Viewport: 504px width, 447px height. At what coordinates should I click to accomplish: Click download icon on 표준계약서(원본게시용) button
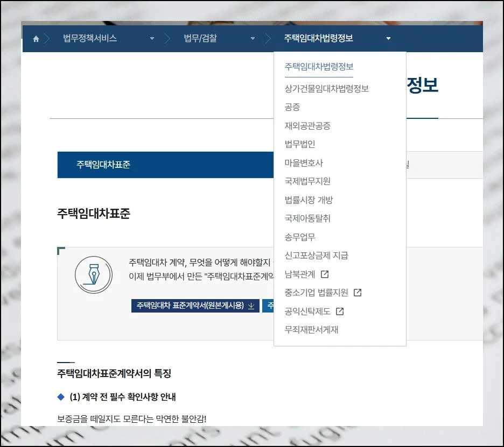251,306
